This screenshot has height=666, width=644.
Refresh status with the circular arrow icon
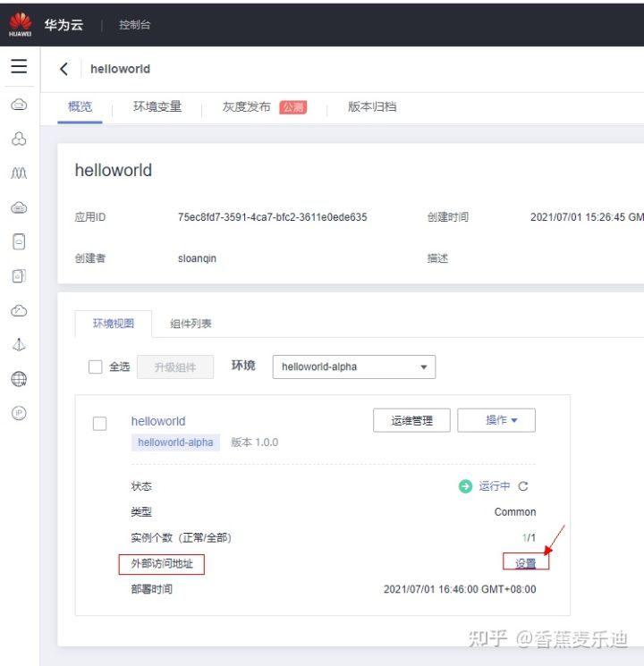[x=523, y=486]
